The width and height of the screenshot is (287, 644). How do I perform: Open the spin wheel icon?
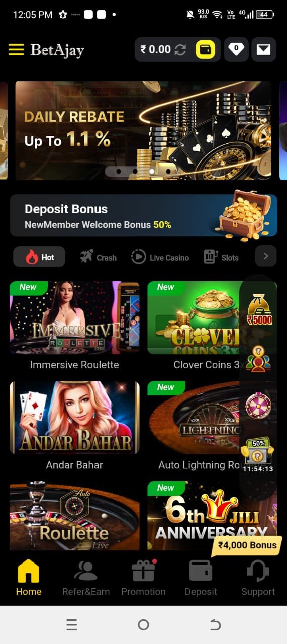pos(258,405)
